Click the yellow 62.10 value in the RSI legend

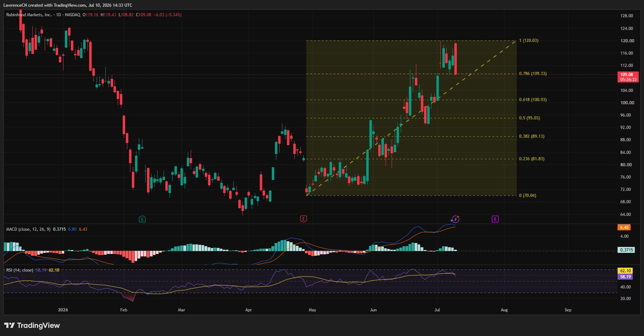click(x=54, y=270)
